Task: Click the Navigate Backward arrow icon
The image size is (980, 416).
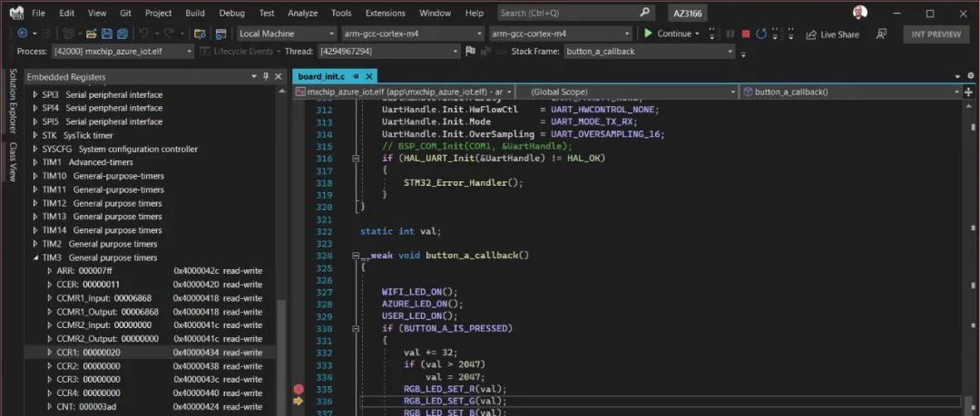Action: [22, 34]
